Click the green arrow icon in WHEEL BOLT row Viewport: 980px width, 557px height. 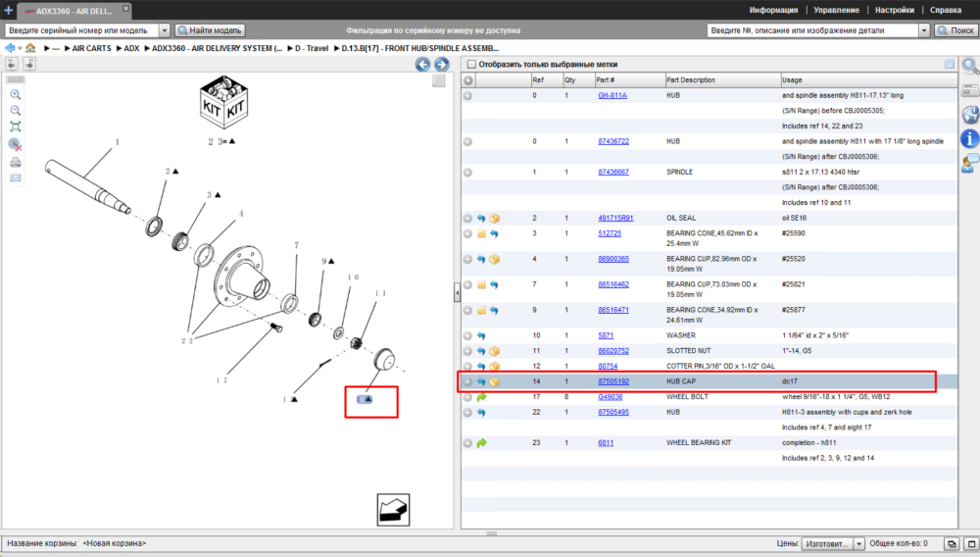click(481, 397)
